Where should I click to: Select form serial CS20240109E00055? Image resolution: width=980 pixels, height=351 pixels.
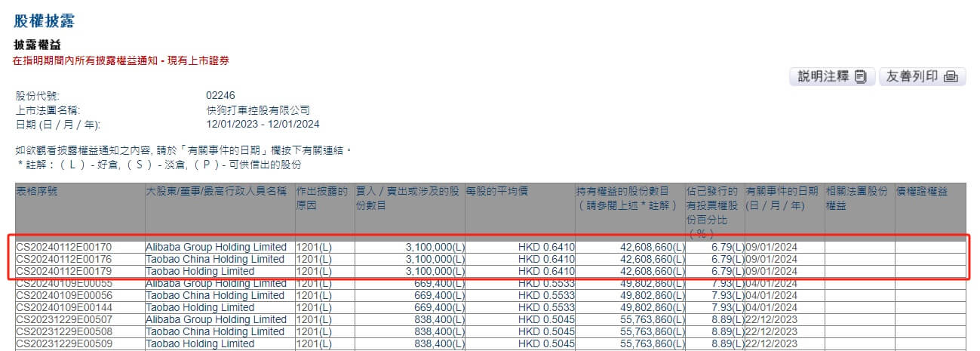click(x=64, y=283)
